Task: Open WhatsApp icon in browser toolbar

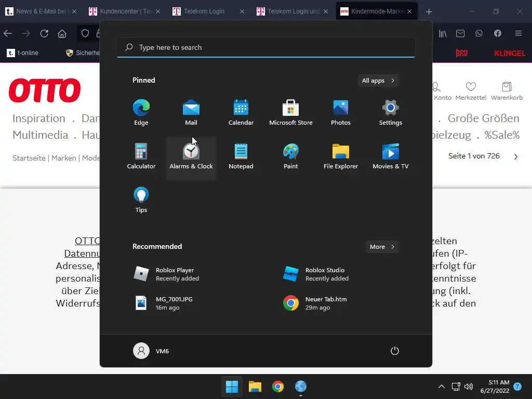Action: (x=478, y=34)
